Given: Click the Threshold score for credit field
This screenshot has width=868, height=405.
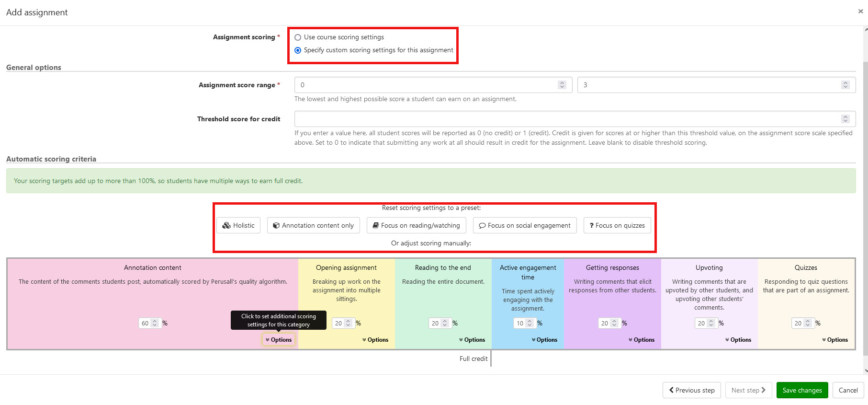Looking at the screenshot, I should pyautogui.click(x=575, y=119).
